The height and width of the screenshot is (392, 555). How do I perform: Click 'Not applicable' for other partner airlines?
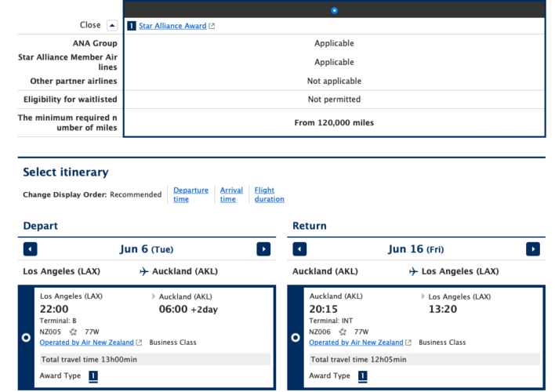334,81
